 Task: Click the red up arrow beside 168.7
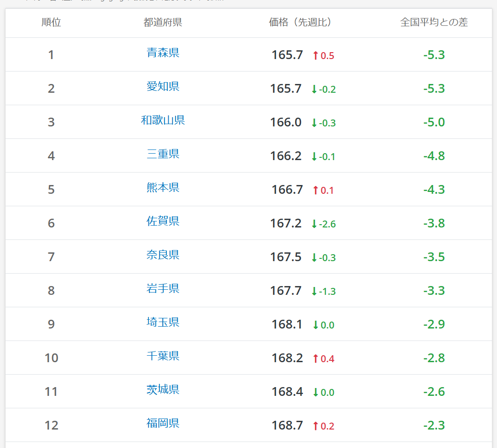tap(315, 426)
